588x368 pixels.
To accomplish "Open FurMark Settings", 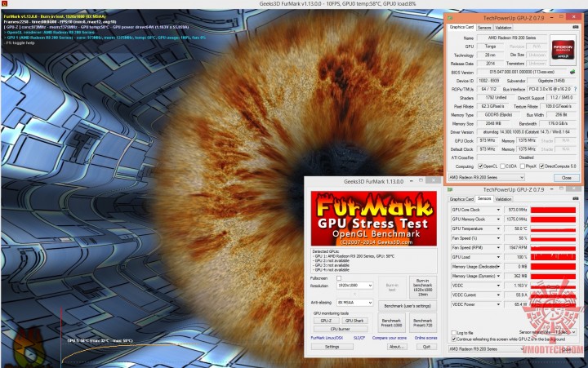I will pyautogui.click(x=332, y=347).
